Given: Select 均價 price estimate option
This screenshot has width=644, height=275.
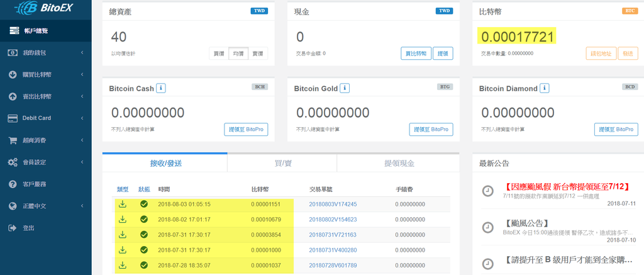Looking at the screenshot, I should 238,53.
